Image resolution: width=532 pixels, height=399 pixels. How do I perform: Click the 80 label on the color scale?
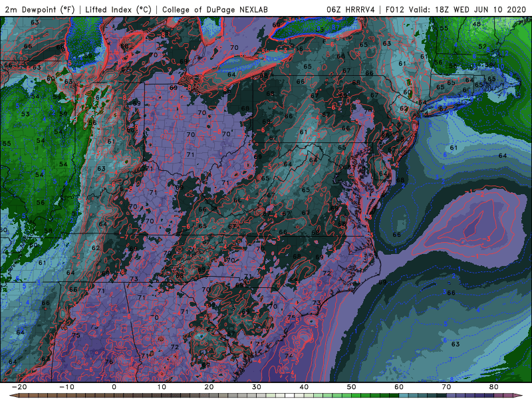(x=494, y=387)
